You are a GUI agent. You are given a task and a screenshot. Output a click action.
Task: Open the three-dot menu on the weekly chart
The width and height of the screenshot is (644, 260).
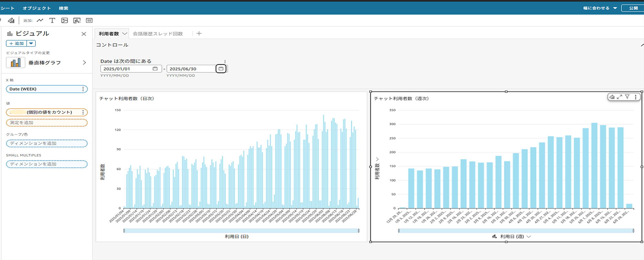click(x=635, y=97)
